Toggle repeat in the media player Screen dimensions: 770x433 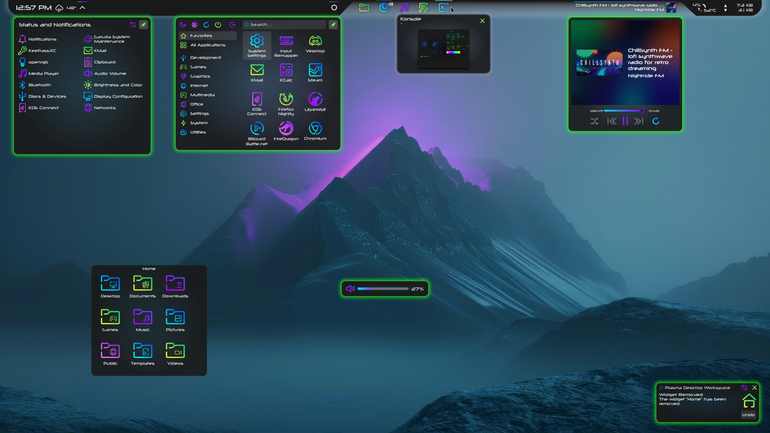point(656,121)
